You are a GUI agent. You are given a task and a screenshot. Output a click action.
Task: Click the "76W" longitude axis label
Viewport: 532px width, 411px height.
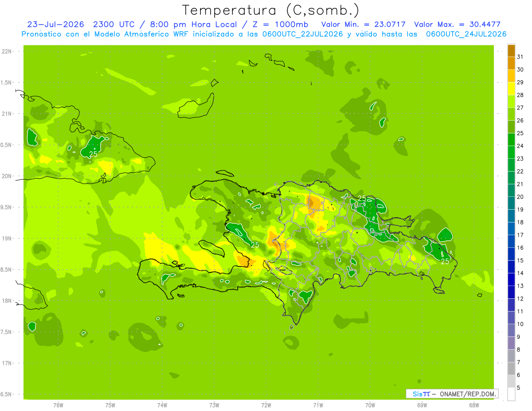[x=58, y=405]
